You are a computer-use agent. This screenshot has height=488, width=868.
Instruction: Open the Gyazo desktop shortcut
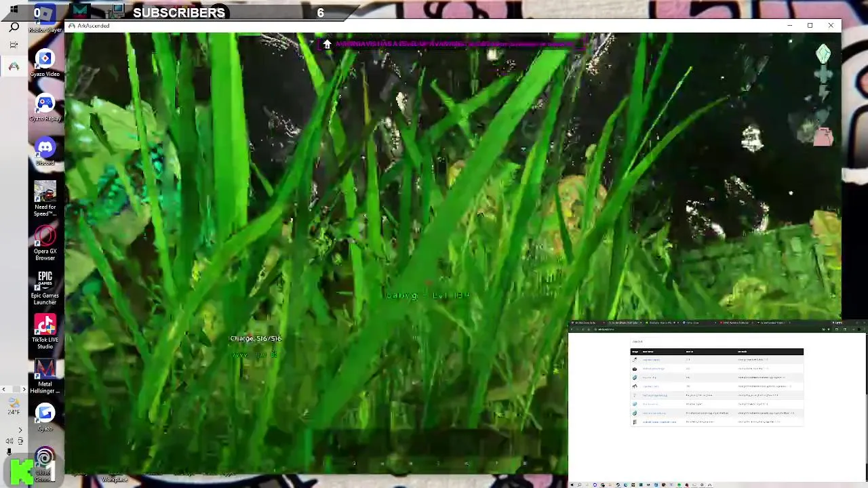click(x=45, y=417)
